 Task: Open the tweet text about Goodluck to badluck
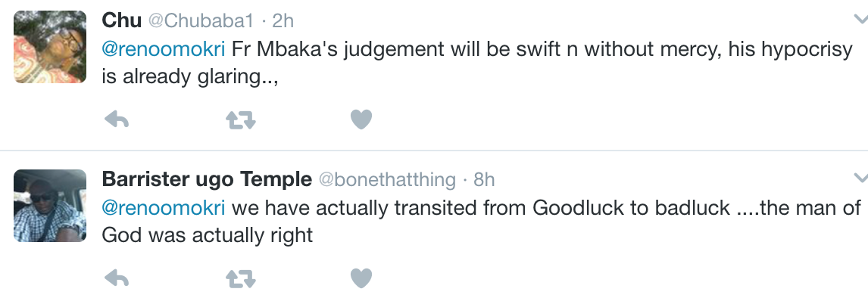(x=482, y=222)
